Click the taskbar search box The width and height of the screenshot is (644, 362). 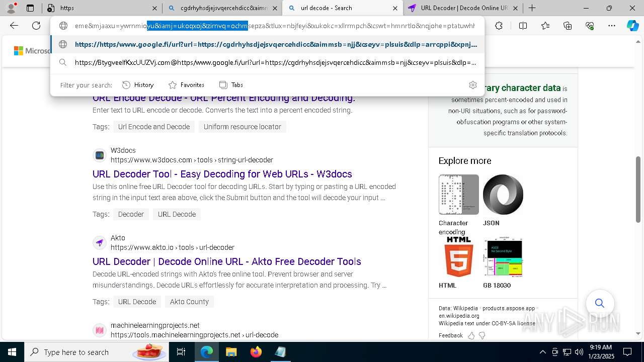tap(96, 352)
